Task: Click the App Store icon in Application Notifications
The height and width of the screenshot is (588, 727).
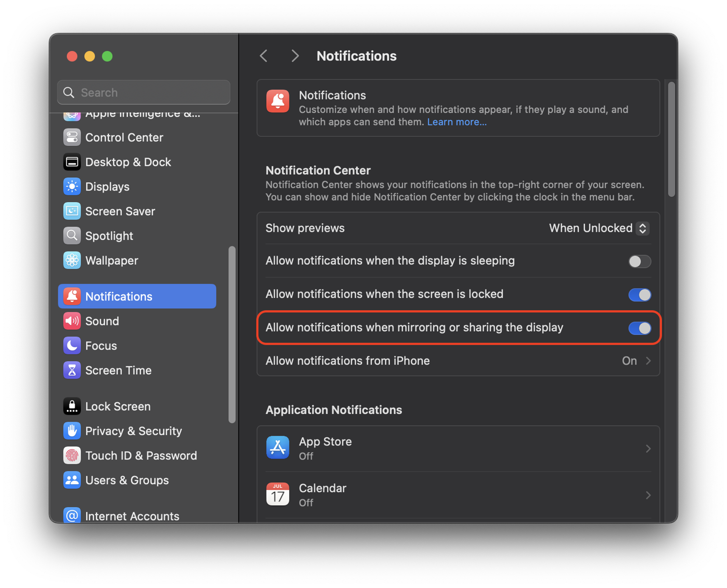Action: pyautogui.click(x=278, y=447)
